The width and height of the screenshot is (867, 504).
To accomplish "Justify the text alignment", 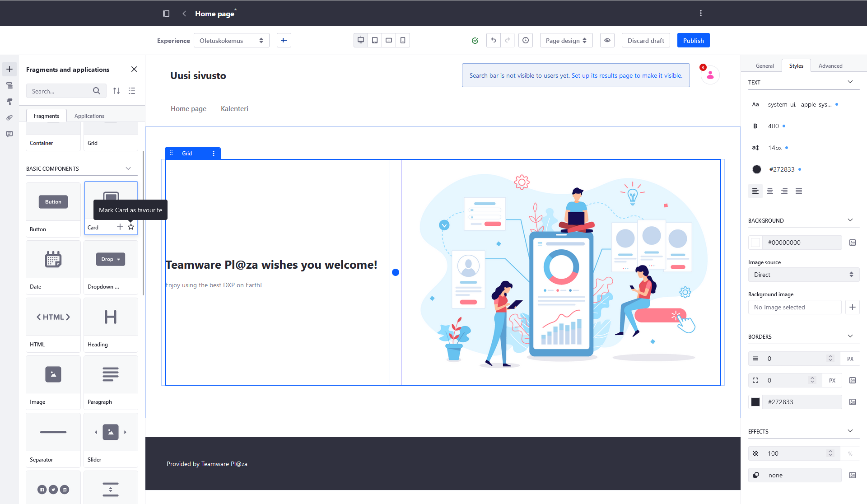I will (799, 191).
